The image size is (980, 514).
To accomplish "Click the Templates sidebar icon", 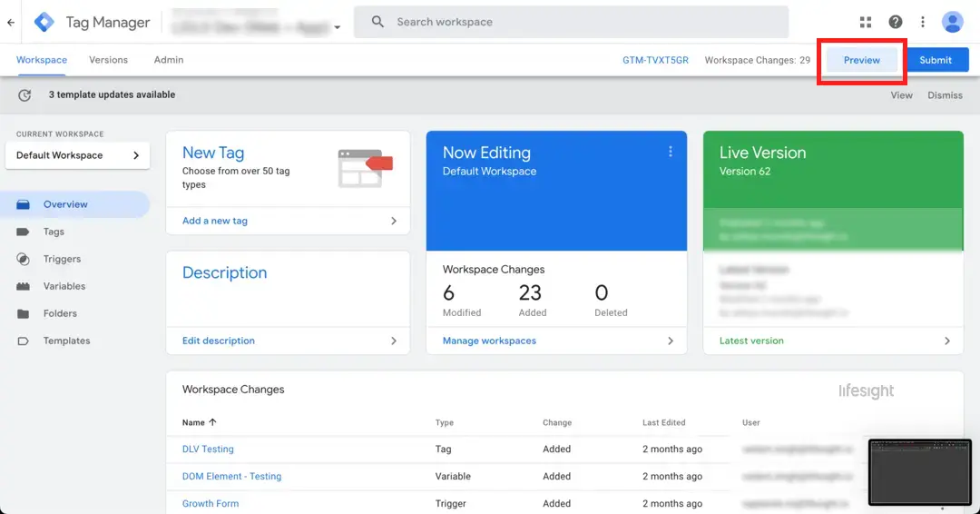I will (x=23, y=341).
